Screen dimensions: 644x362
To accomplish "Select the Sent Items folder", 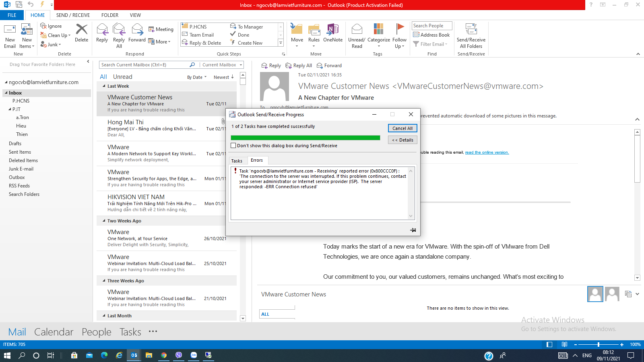I will pyautogui.click(x=20, y=152).
